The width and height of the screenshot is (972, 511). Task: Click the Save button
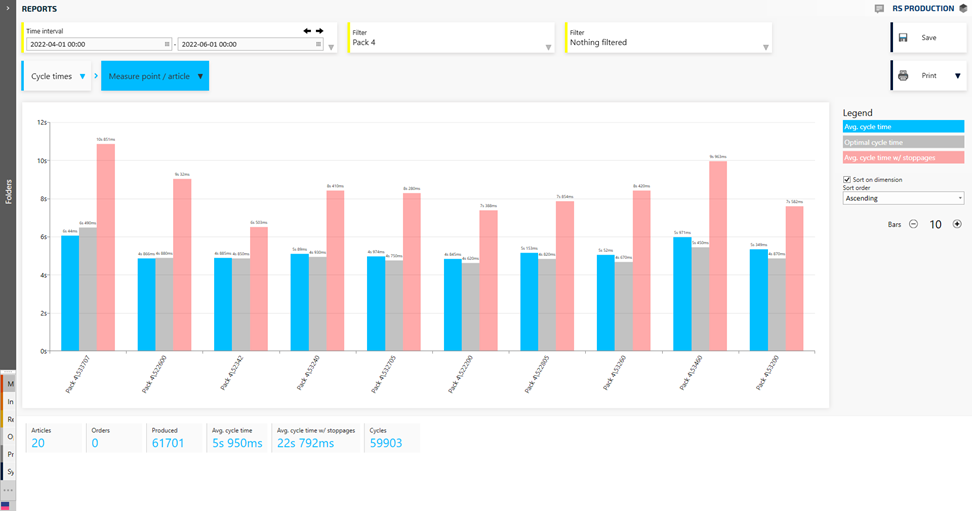[928, 38]
